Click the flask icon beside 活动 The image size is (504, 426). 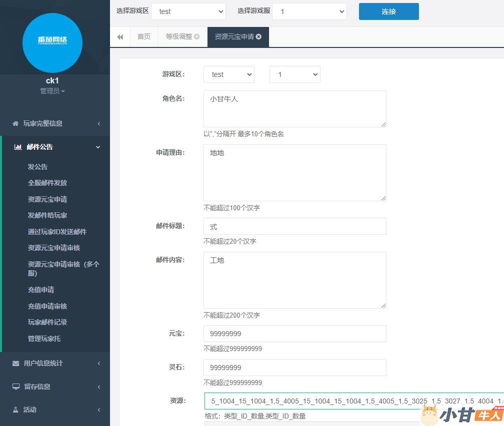click(15, 410)
